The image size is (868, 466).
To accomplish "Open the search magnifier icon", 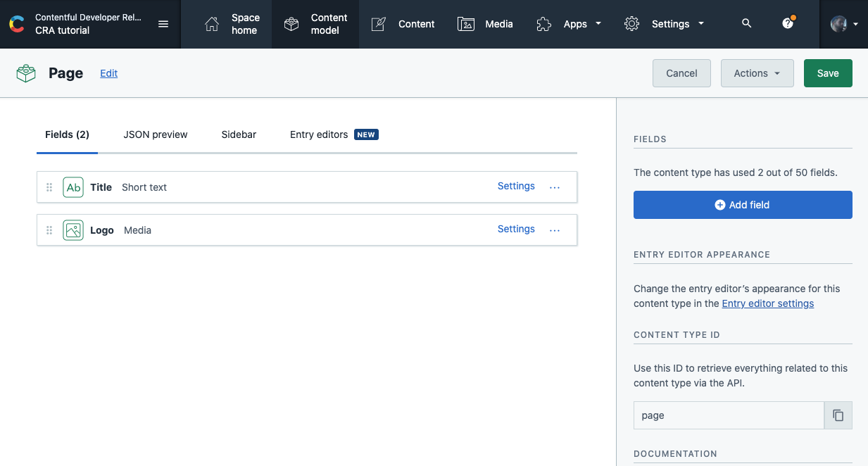I will [746, 23].
